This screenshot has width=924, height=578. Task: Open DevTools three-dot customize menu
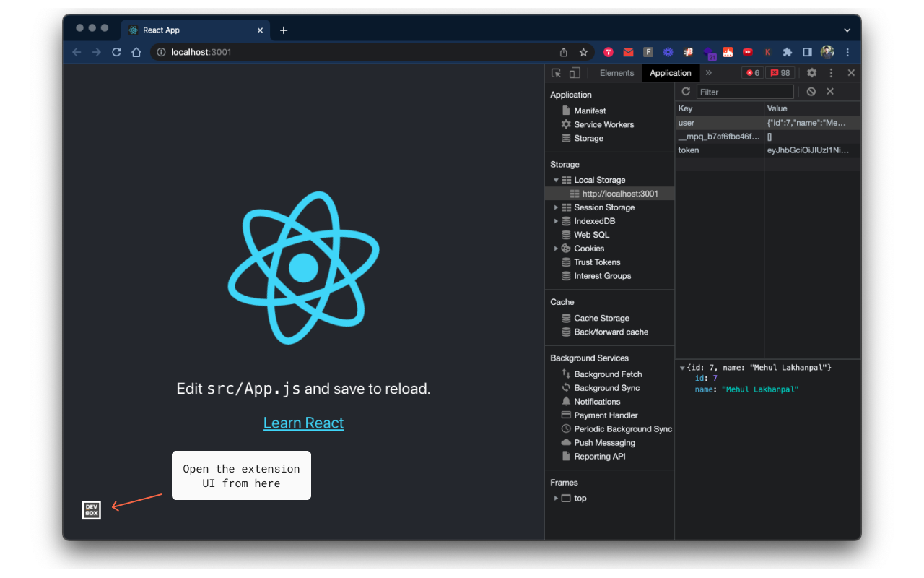click(831, 73)
